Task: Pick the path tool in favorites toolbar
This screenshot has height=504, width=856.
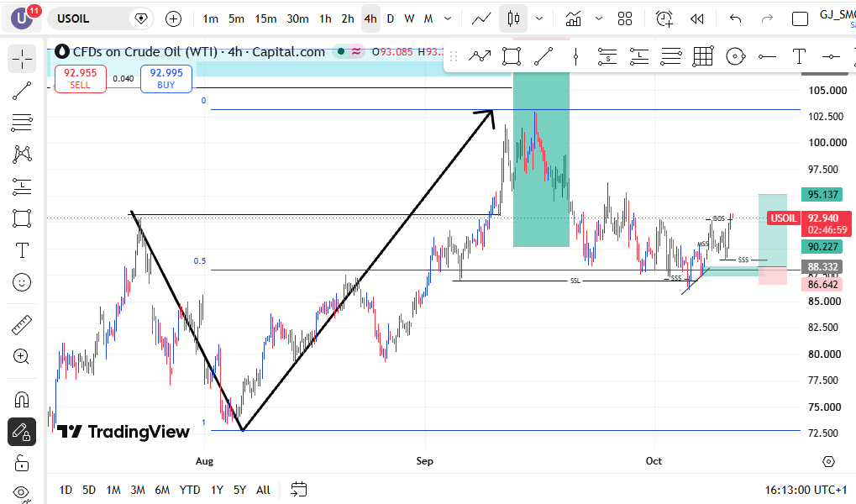Action: (480, 56)
